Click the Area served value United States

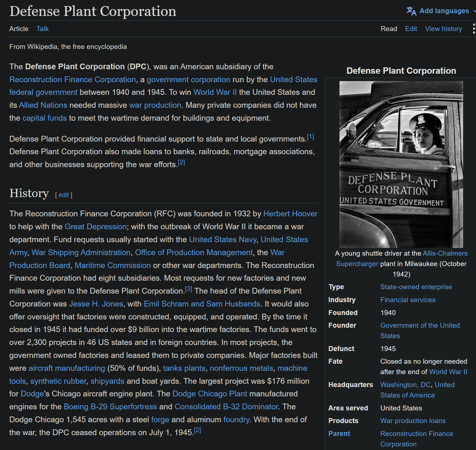coord(401,408)
